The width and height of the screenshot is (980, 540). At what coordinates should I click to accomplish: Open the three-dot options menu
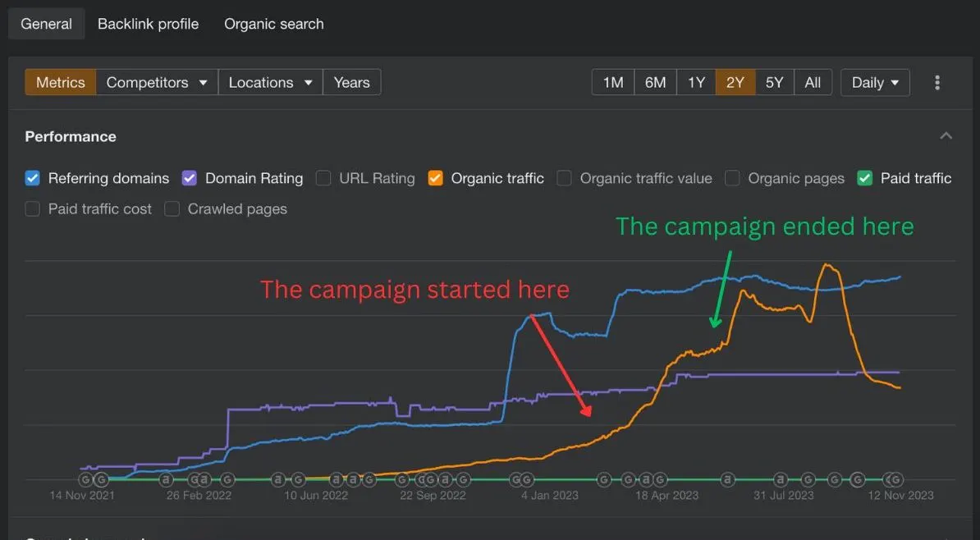click(x=936, y=83)
